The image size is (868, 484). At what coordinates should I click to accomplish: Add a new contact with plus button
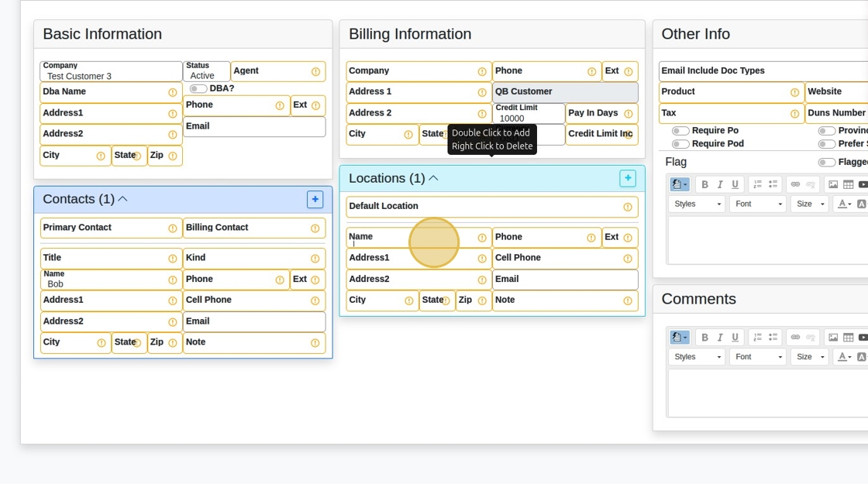(315, 199)
